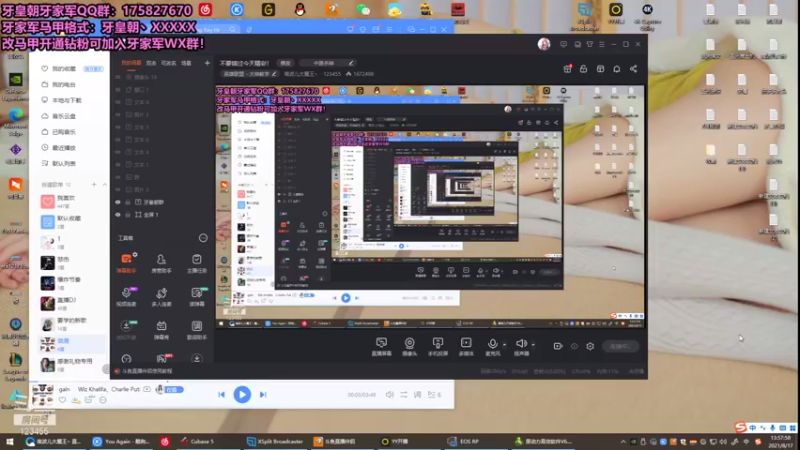Click the 麦克风 microphone icon
800x450 pixels.
coord(492,346)
